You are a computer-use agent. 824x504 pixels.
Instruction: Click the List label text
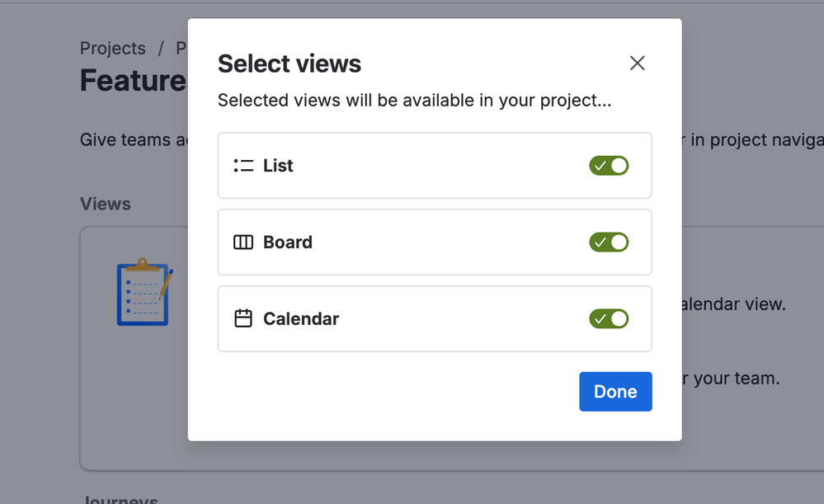pyautogui.click(x=278, y=166)
